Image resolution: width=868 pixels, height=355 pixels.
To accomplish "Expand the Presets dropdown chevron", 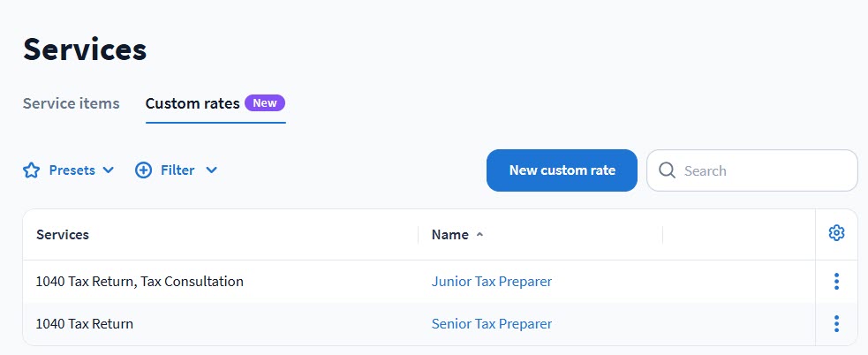I will (x=109, y=170).
